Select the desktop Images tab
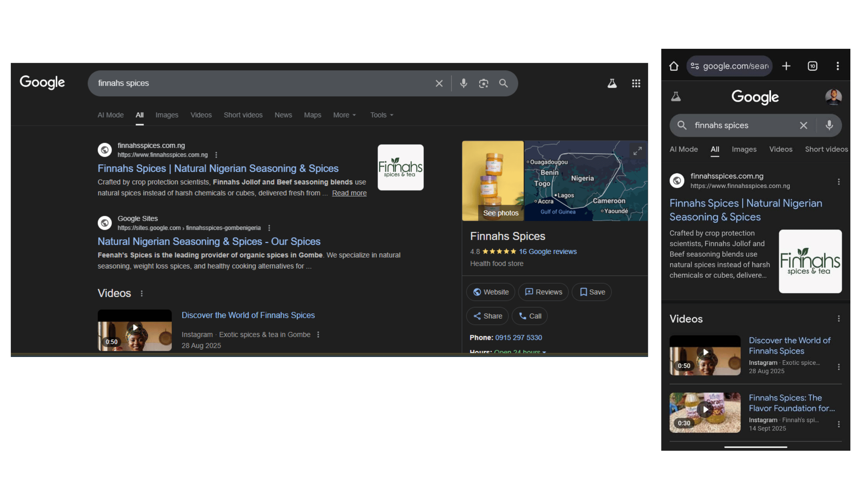868x488 pixels. 167,115
